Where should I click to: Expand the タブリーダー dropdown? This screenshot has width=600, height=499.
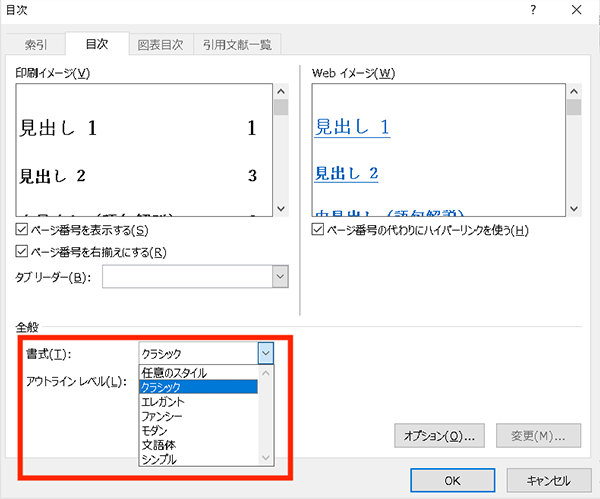click(280, 277)
